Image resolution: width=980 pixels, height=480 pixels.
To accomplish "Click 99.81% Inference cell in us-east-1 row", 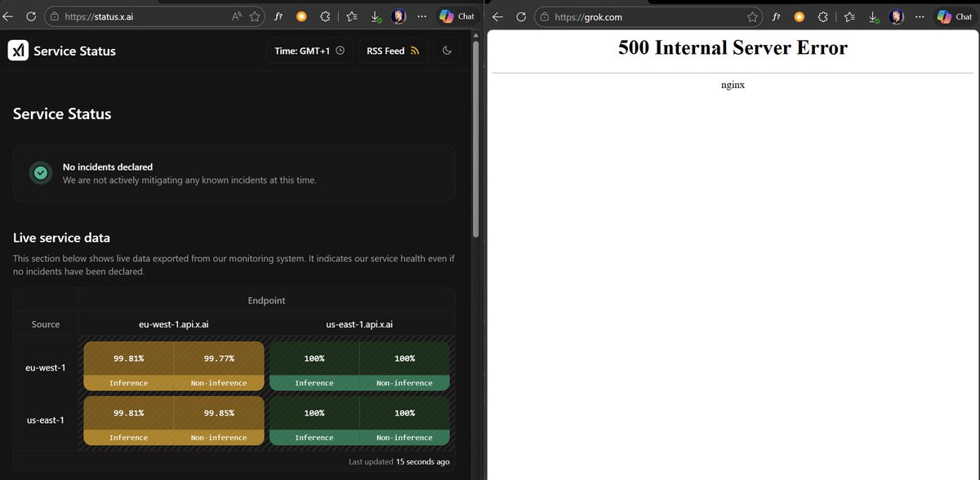I will (x=129, y=420).
